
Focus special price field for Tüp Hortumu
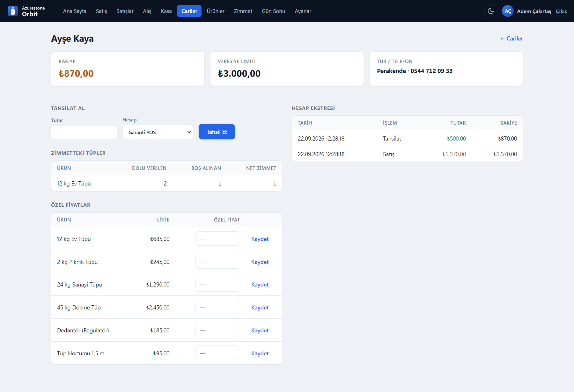[x=218, y=353]
